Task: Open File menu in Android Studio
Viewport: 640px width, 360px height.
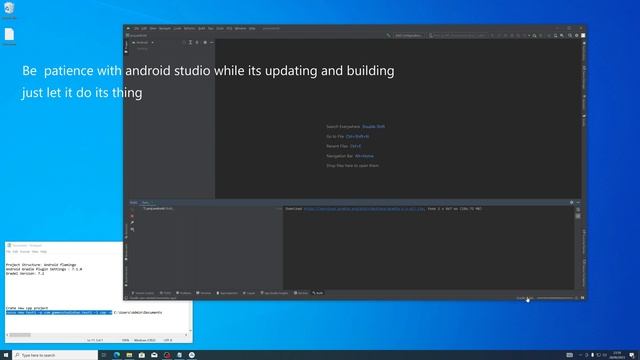Action: pos(136,29)
